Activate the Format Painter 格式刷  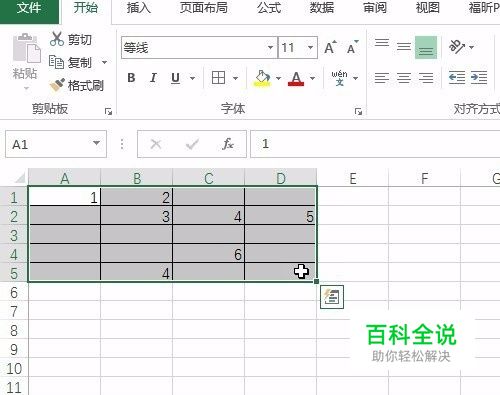[x=77, y=85]
